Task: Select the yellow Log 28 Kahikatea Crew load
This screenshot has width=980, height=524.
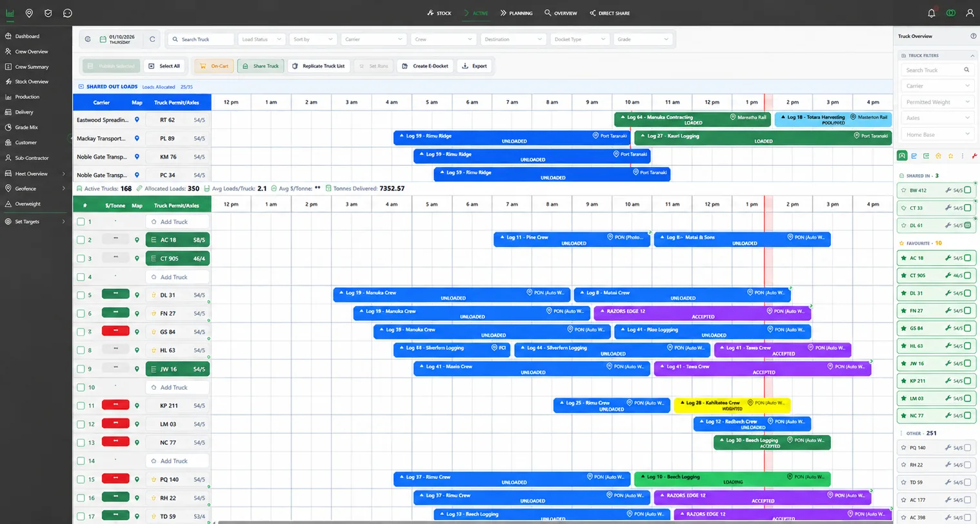Action: 732,405
